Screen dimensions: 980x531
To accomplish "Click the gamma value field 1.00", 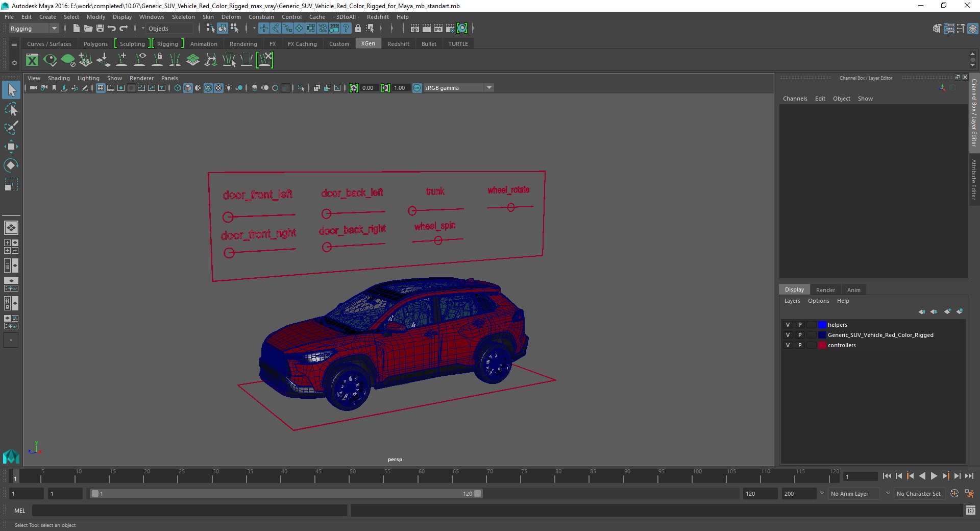I will tap(400, 88).
